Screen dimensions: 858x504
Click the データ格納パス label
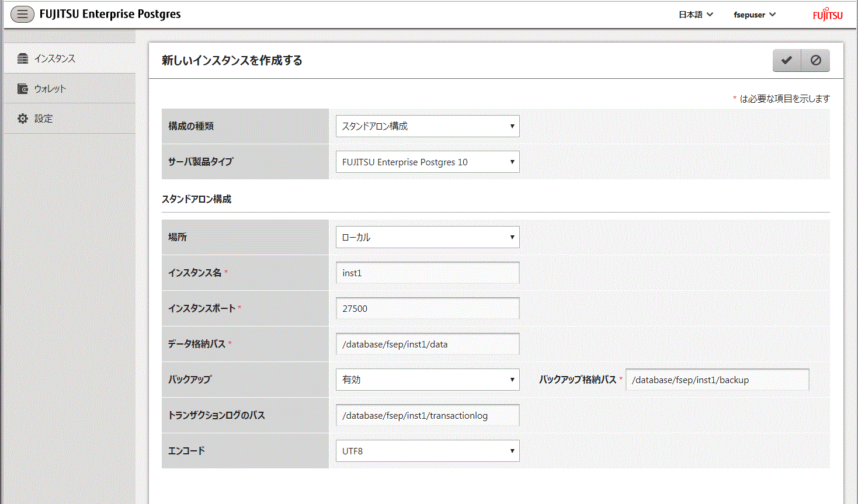click(x=197, y=344)
